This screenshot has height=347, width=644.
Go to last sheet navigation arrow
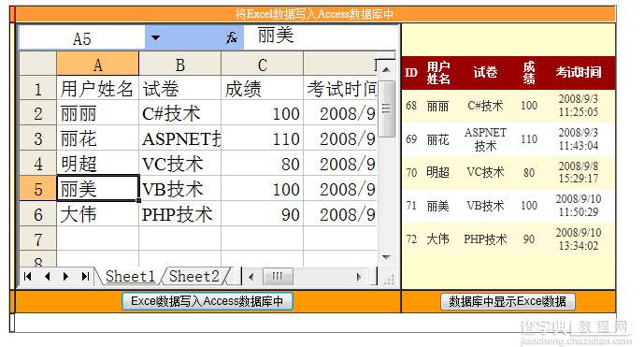(85, 276)
